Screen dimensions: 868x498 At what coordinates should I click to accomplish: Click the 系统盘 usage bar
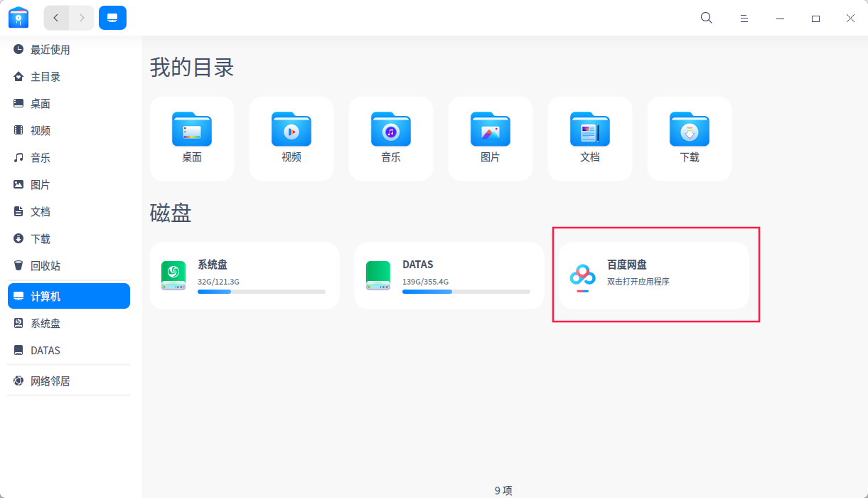pyautogui.click(x=262, y=292)
